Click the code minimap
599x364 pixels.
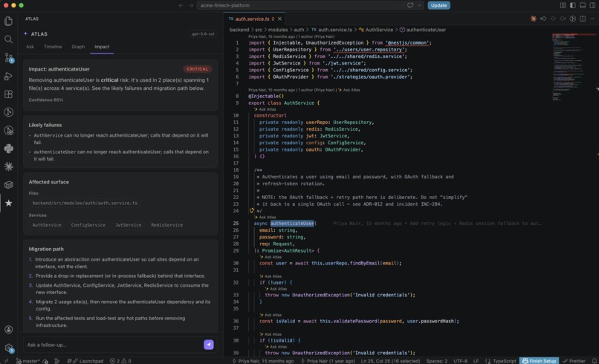(573, 67)
